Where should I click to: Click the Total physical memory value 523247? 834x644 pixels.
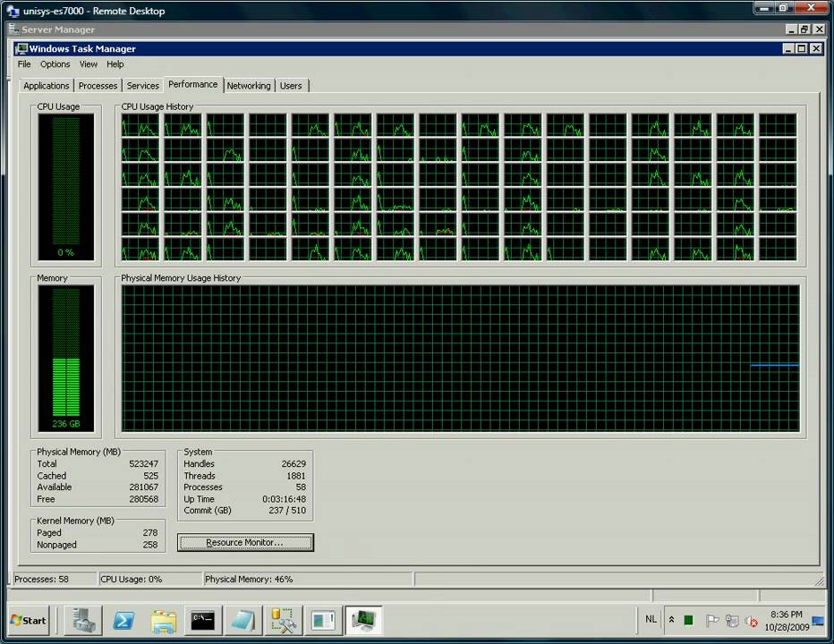click(143, 463)
